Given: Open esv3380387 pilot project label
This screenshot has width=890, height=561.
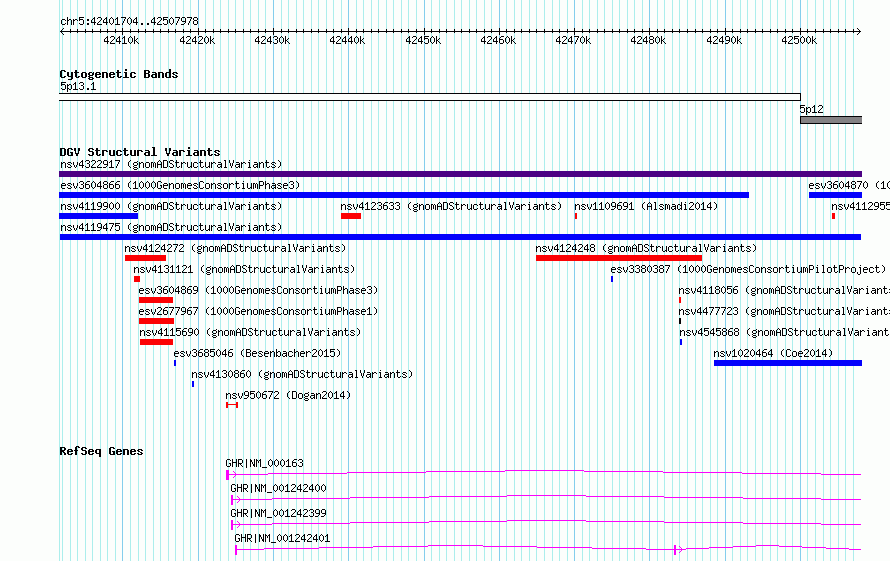Looking at the screenshot, I should (x=748, y=269).
